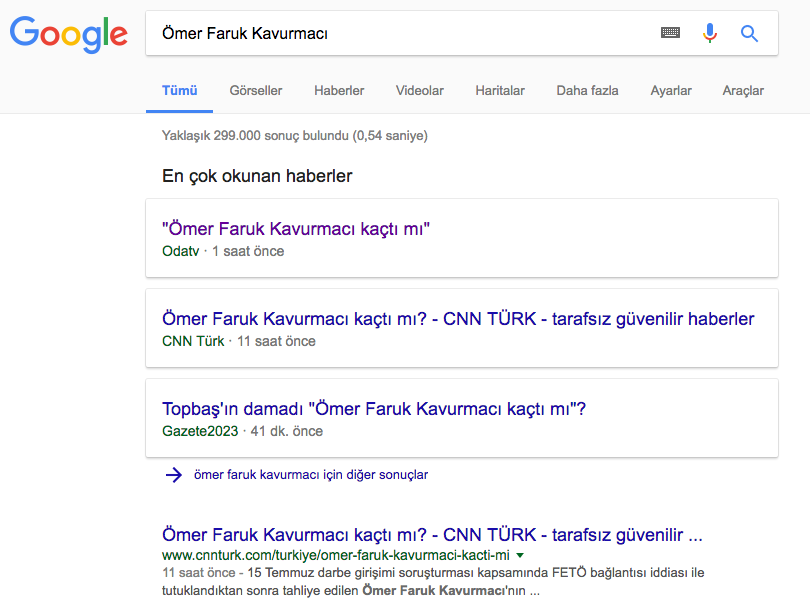Open the Odatv news headline

click(x=296, y=229)
